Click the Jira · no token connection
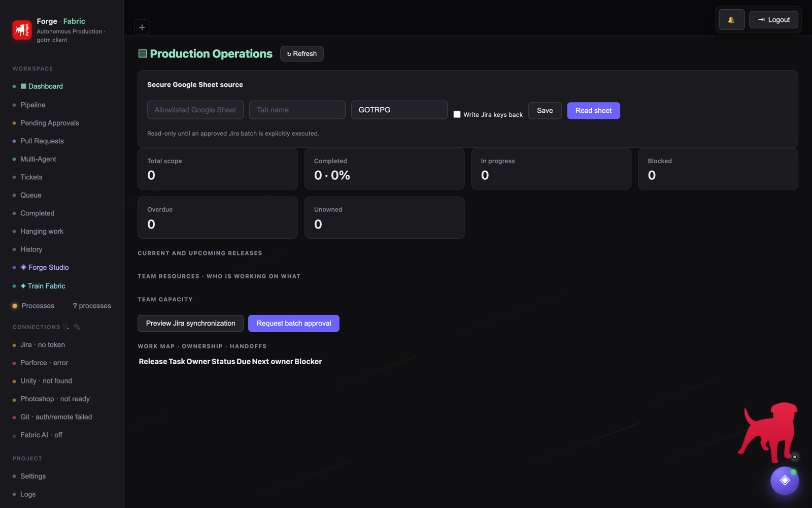Screen dimensions: 812x508 tap(43, 345)
